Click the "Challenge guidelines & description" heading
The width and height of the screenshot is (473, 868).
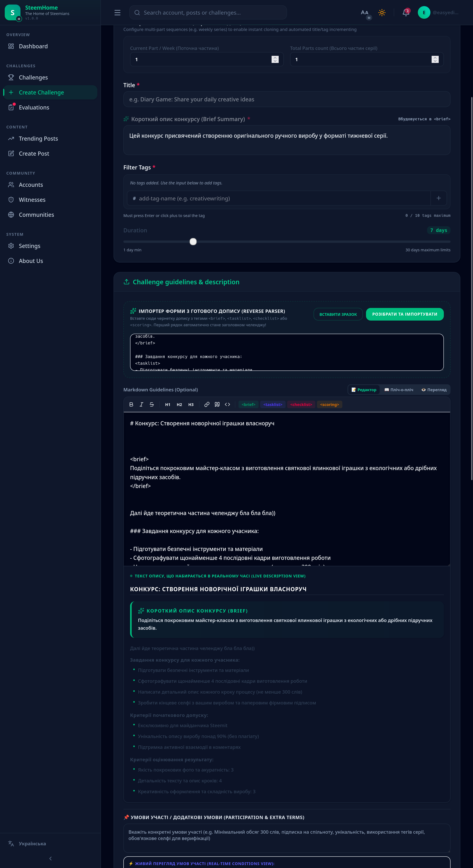point(186,282)
